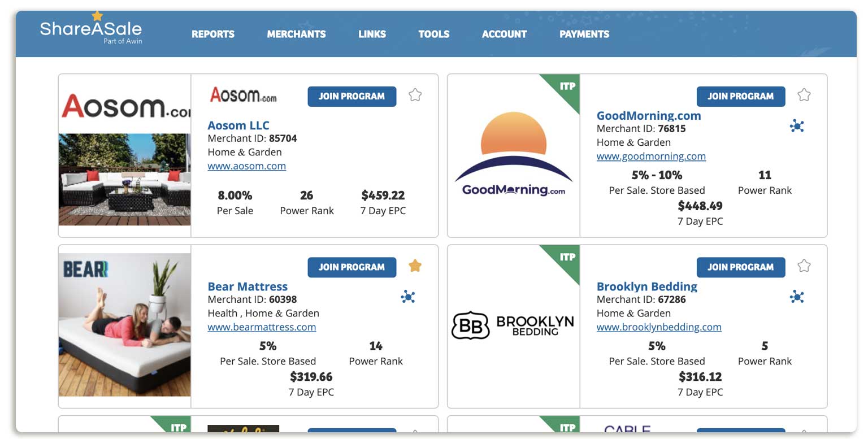Visit www.brooklynbedding.com link
This screenshot has height=439, width=868.
(x=659, y=327)
